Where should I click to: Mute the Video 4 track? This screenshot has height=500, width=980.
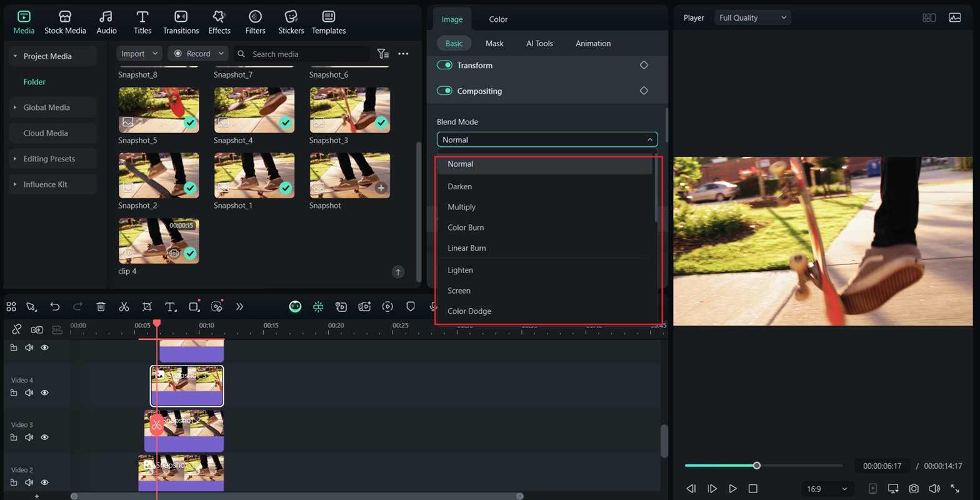[29, 392]
